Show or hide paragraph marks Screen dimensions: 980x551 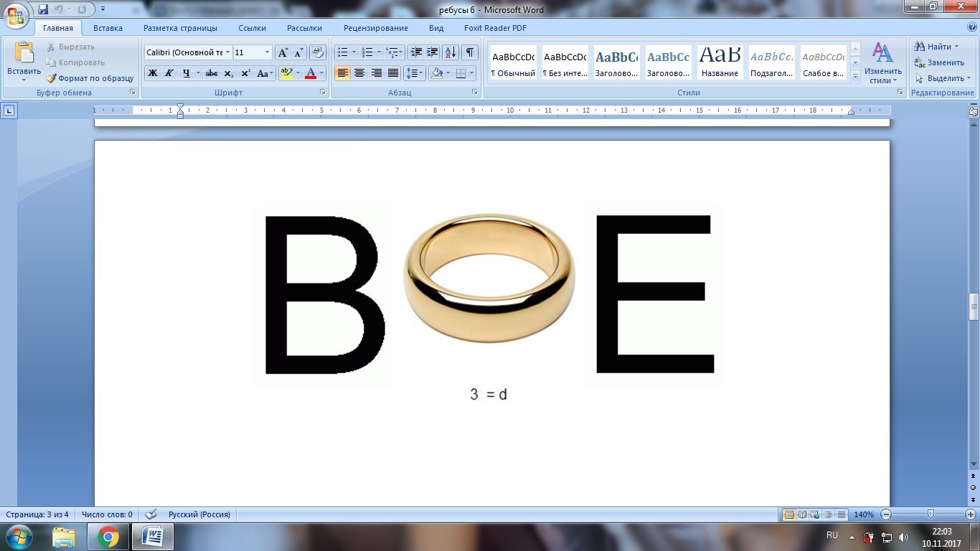point(469,52)
